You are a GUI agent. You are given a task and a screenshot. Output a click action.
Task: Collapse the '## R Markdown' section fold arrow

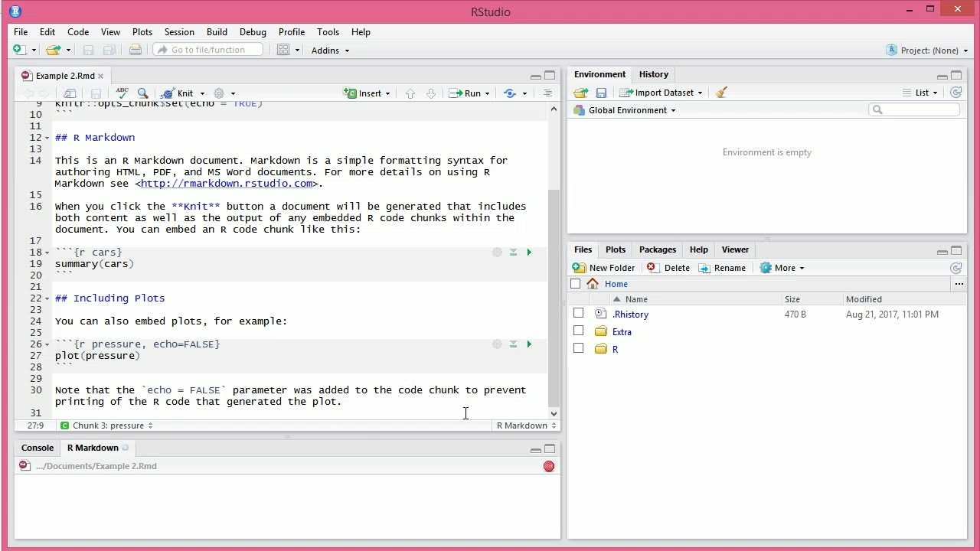pos(47,138)
